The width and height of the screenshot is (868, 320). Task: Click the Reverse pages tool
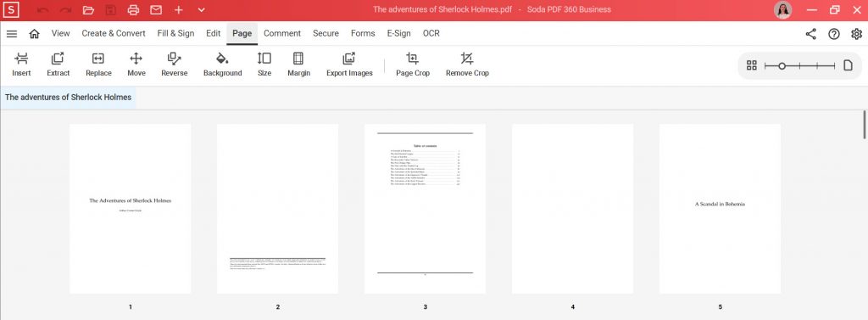pyautogui.click(x=175, y=65)
